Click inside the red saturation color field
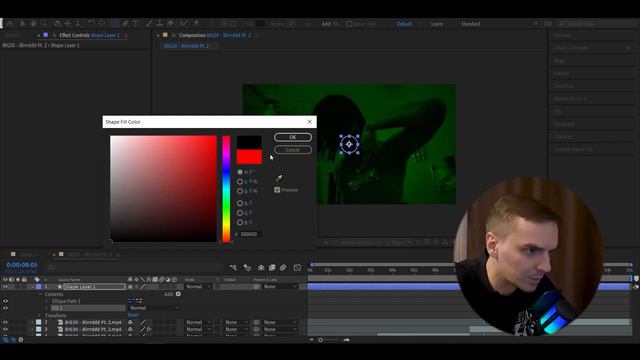640x360 pixels. (163, 189)
